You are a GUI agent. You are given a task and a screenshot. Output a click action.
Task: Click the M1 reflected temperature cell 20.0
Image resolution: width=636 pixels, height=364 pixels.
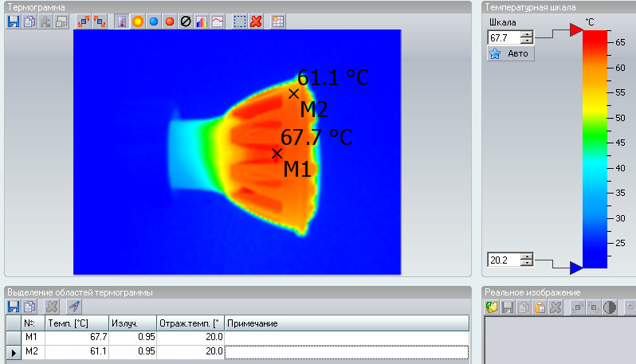click(x=190, y=337)
